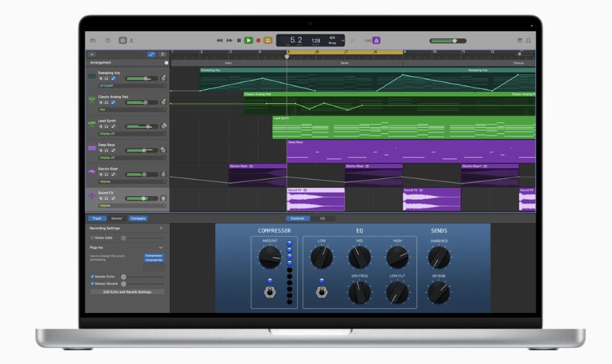Click the Tuner icon

click(352, 41)
